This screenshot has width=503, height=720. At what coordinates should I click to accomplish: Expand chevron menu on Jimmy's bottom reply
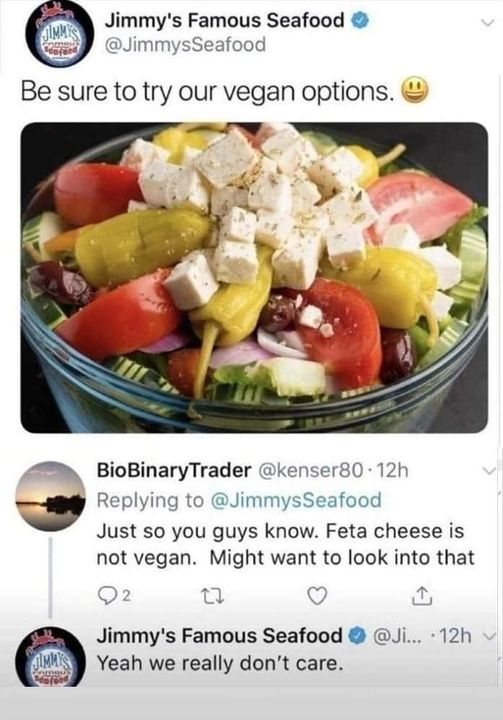491,636
